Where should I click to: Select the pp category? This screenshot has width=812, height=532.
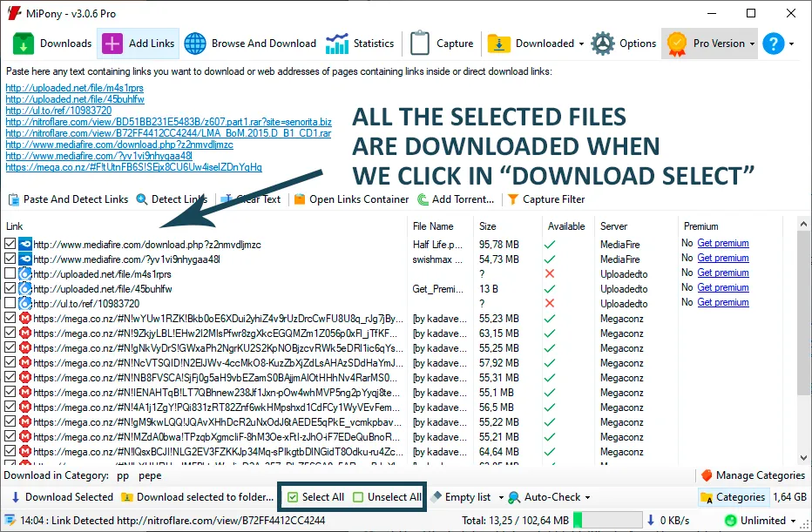pyautogui.click(x=123, y=475)
